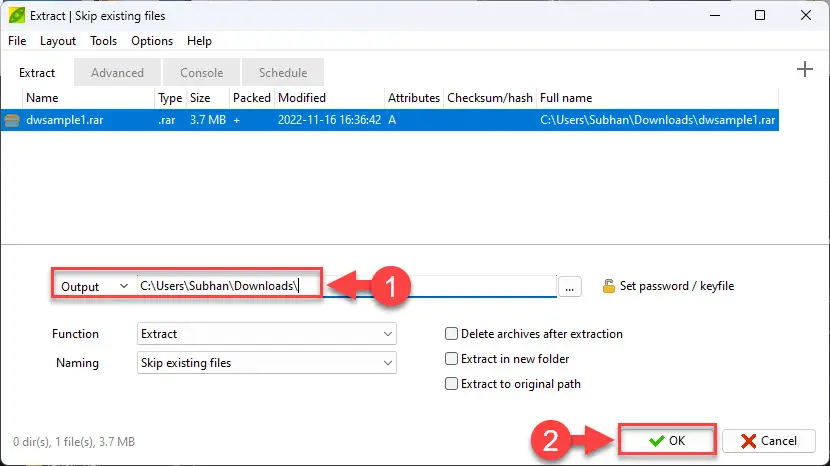Tick the Extract in new folder checkbox
Viewport: 830px width, 466px height.
pyautogui.click(x=451, y=359)
